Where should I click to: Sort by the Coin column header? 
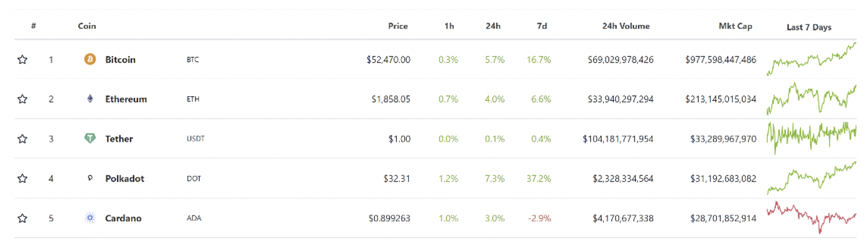87,26
